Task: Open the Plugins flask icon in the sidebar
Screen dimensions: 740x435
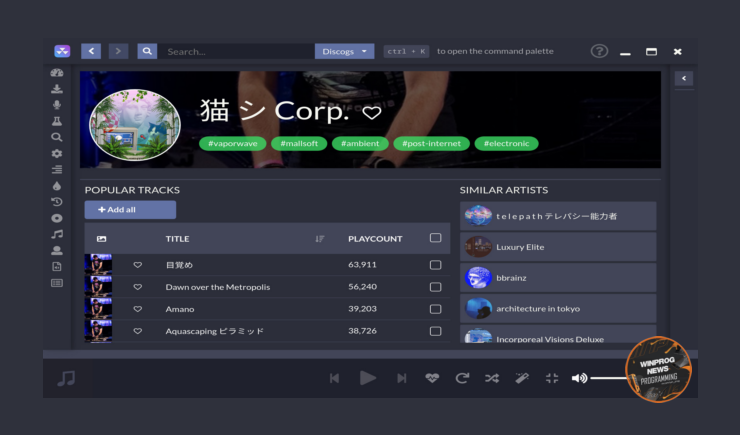Action: pos(57,121)
